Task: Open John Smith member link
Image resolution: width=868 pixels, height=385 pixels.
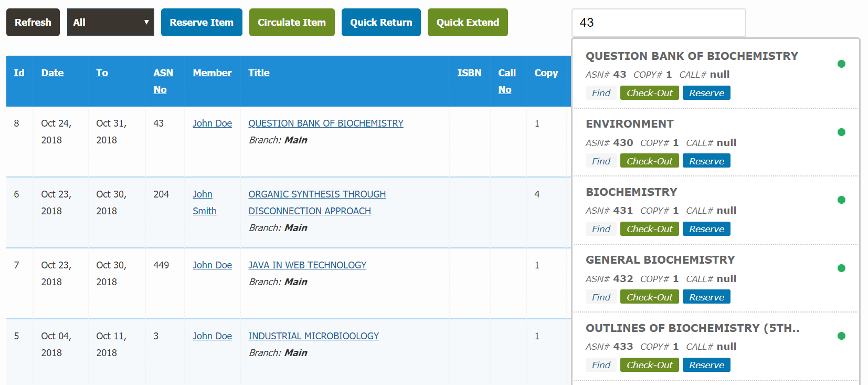Action: [204, 202]
